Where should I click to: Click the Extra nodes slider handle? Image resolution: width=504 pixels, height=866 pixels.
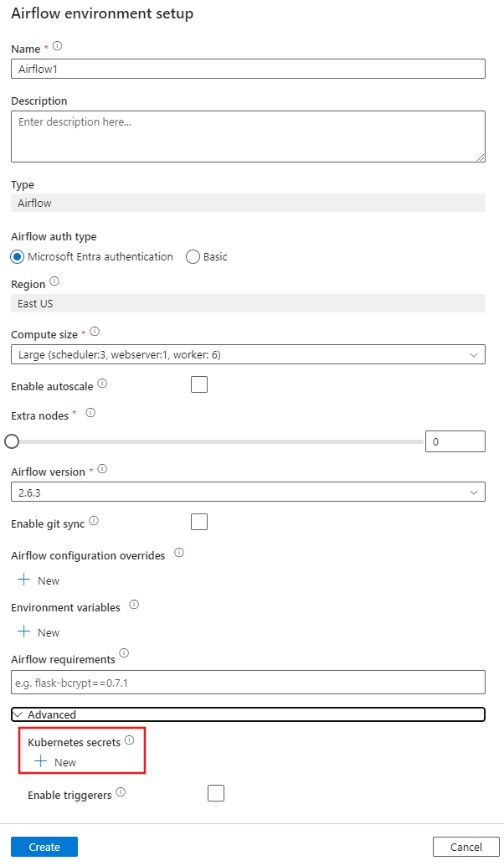(x=12, y=441)
